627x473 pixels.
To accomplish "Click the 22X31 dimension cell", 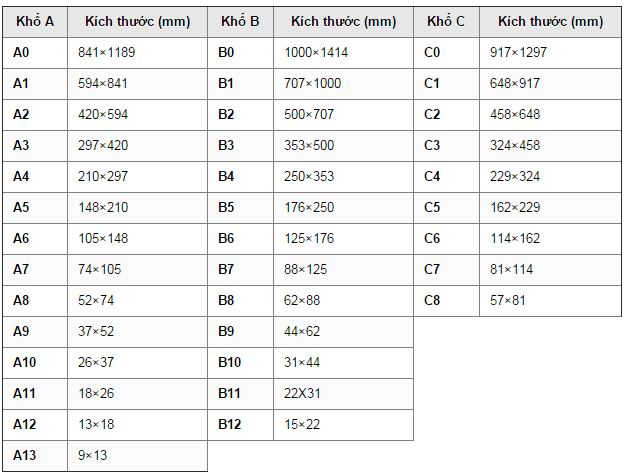I will (302, 393).
